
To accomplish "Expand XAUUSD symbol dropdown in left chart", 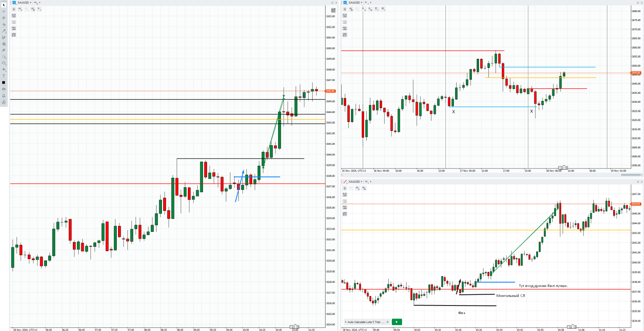I will (x=30, y=3).
